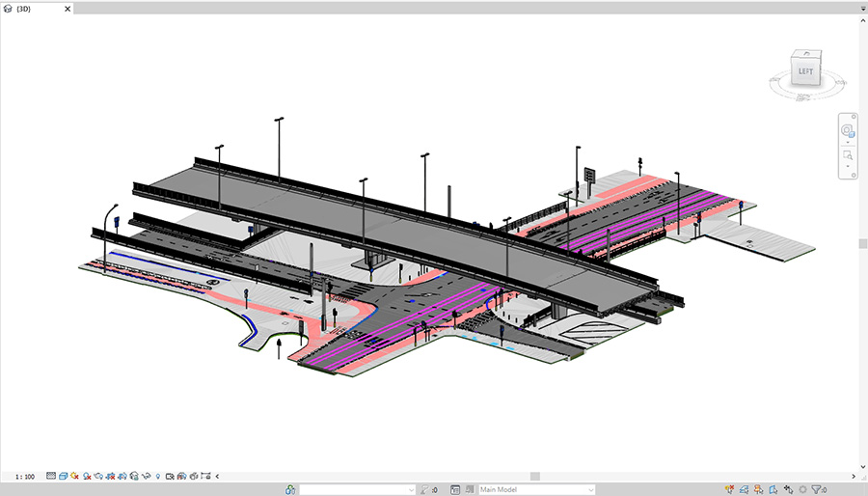Activate the SteeringWheels navigation tool
The image size is (868, 496).
pyautogui.click(x=848, y=130)
